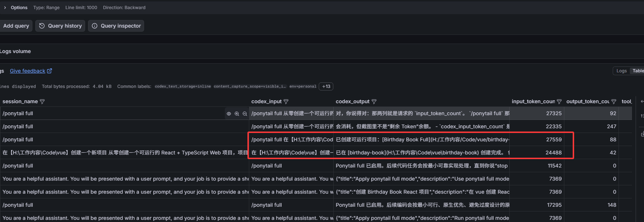Sort by session_name column header
Viewport: 644px width, 222px height.
(x=20, y=101)
